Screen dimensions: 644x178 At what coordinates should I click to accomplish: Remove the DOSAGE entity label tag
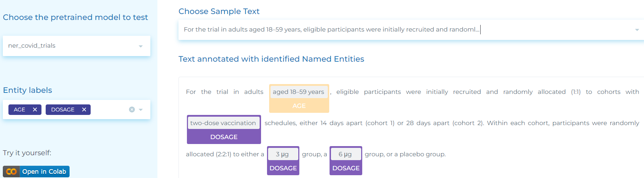click(x=84, y=110)
